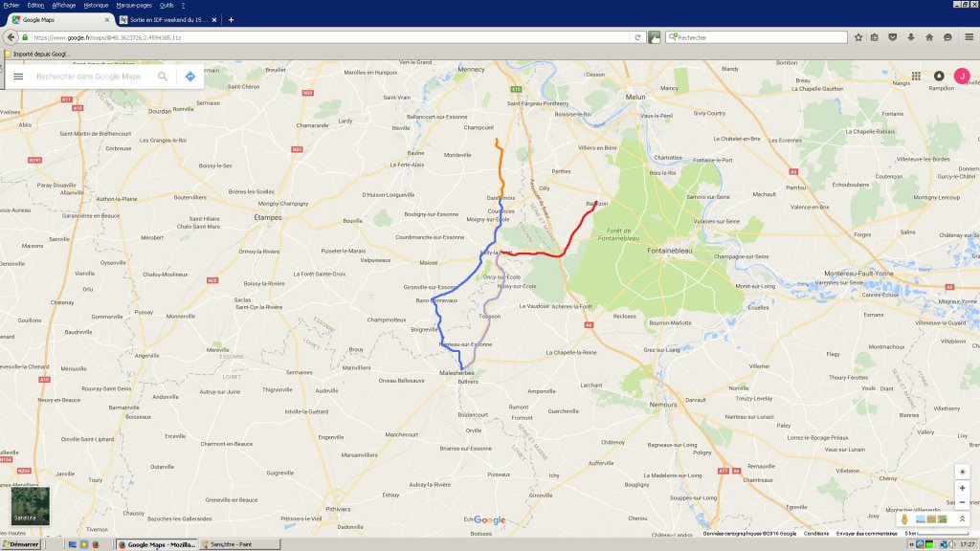Click the Google Maps directions icon
The width and height of the screenshot is (980, 551).
(x=190, y=77)
